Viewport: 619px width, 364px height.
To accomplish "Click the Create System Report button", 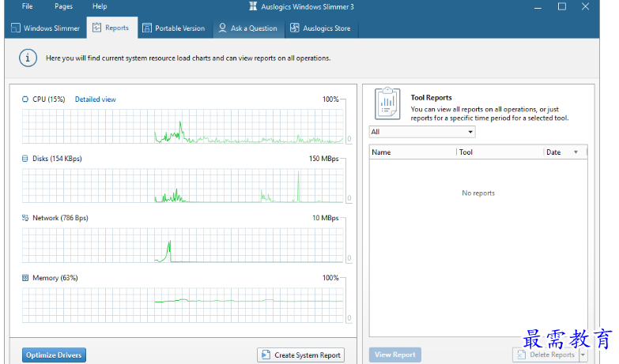I will [x=301, y=355].
